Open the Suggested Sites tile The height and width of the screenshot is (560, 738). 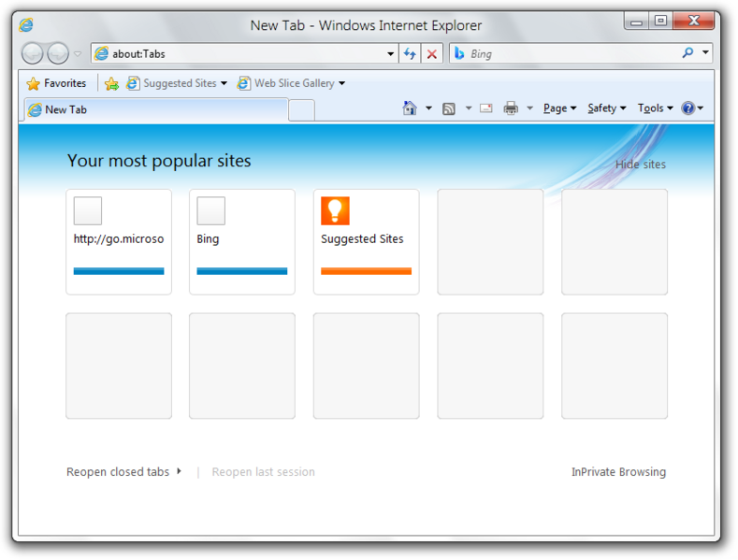point(366,242)
